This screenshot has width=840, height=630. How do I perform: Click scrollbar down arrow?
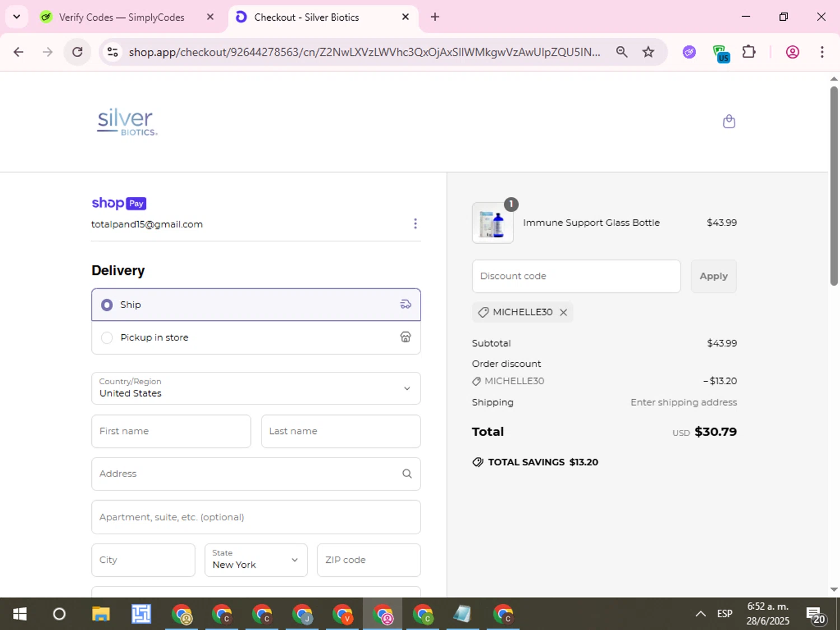pos(834,590)
